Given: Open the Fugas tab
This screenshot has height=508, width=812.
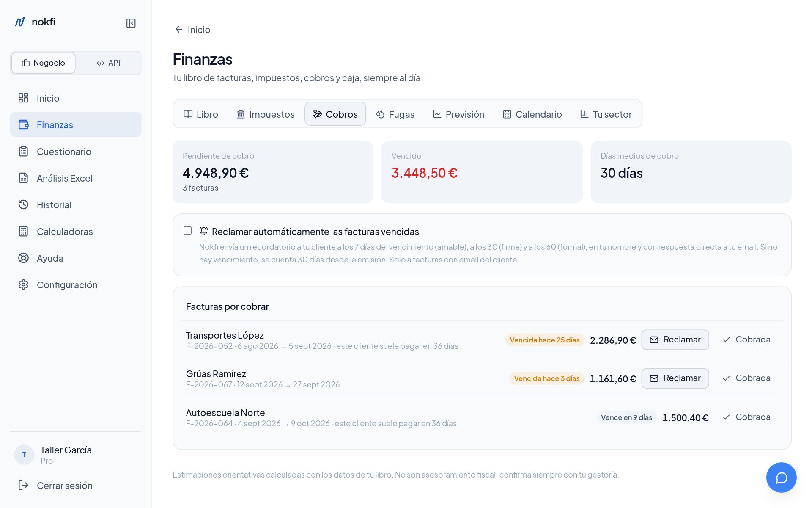Looking at the screenshot, I should point(395,114).
